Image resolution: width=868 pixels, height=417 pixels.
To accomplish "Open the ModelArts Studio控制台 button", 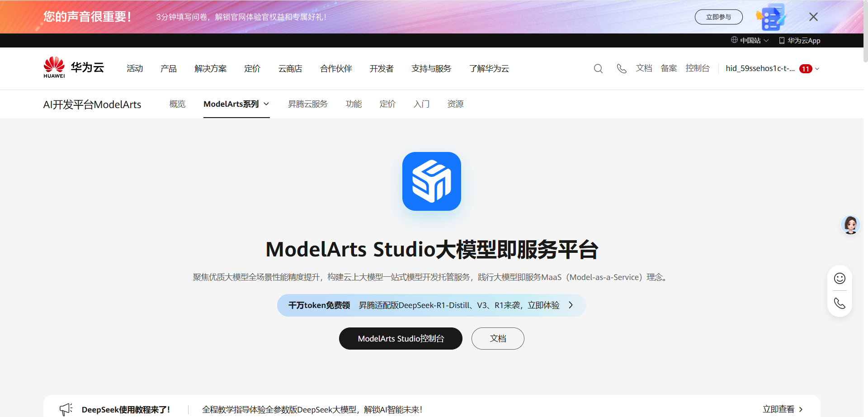I will point(401,338).
